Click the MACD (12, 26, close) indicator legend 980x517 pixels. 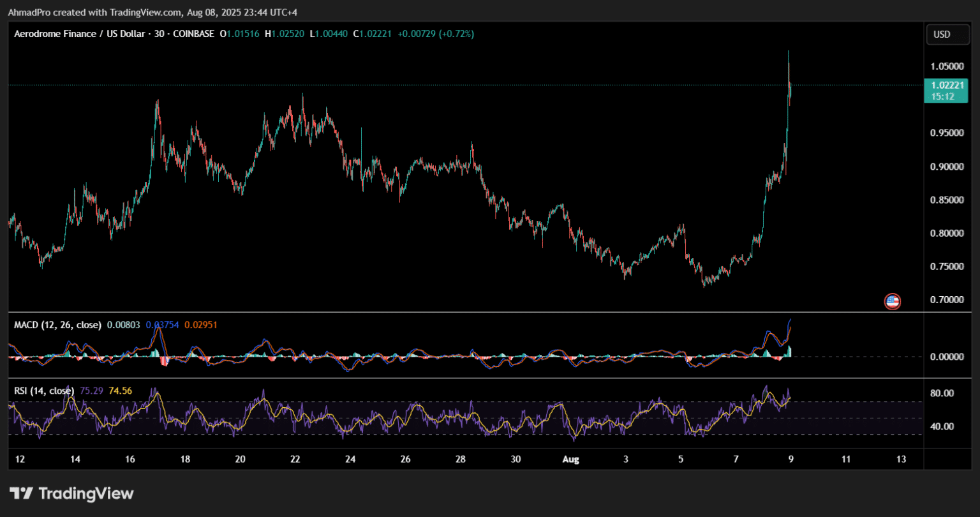[x=57, y=325]
